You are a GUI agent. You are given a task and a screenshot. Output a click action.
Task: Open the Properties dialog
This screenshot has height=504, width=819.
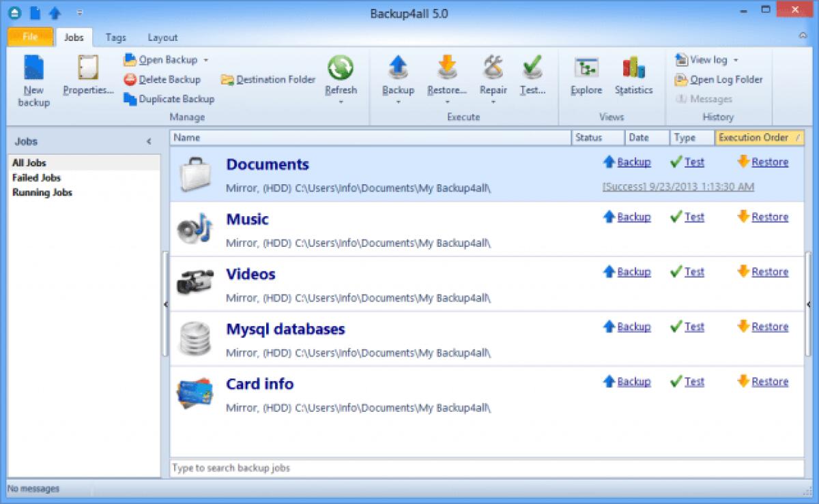87,78
